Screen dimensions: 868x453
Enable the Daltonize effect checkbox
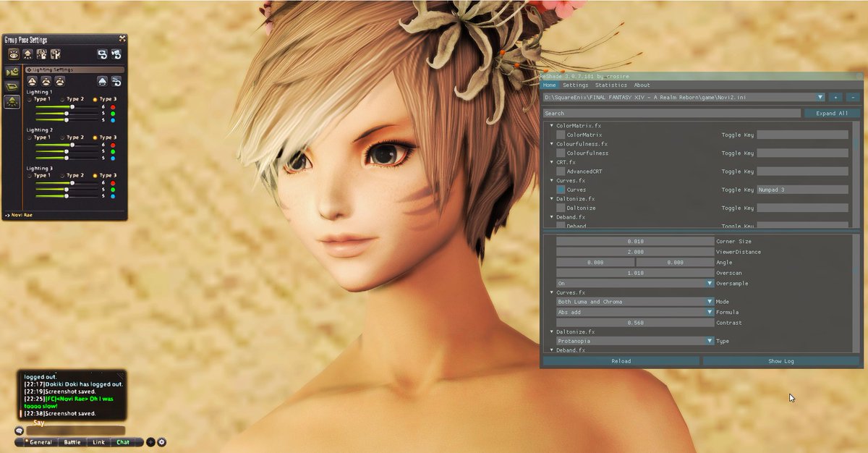tap(561, 208)
